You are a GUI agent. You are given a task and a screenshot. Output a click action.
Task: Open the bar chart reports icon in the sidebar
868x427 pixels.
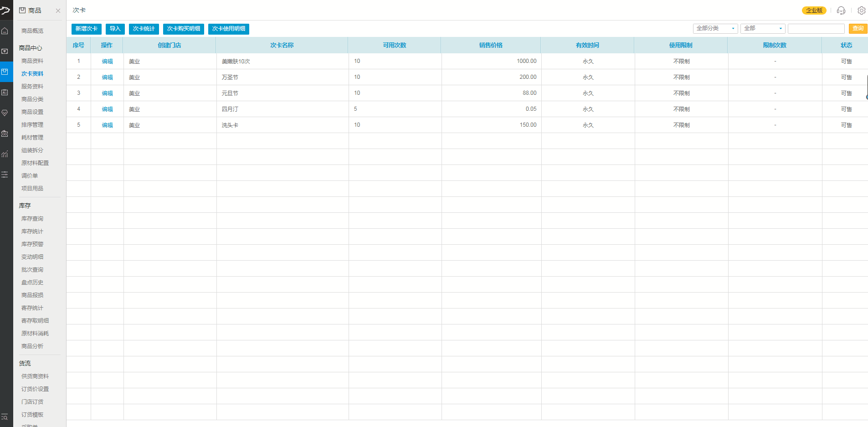(5, 154)
